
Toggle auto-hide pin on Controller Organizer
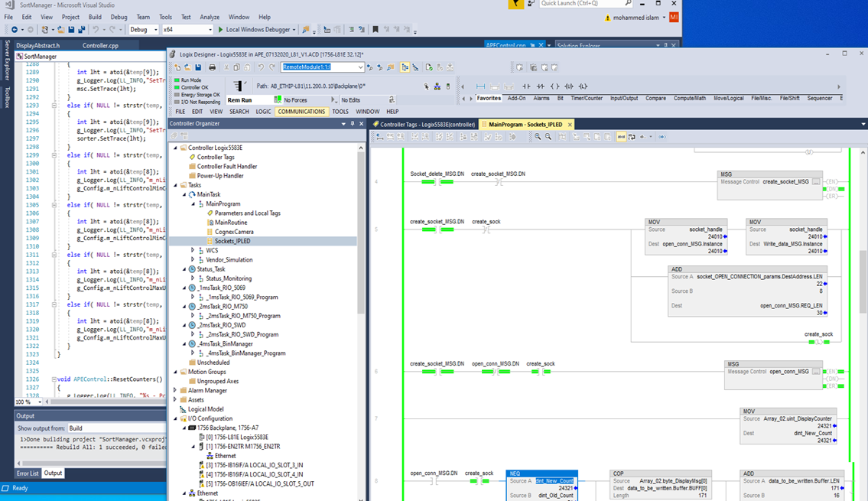[x=352, y=123]
